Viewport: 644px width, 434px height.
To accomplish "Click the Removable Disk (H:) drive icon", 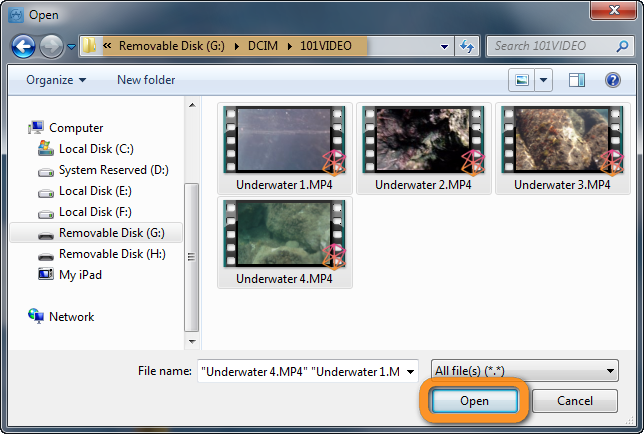I will (46, 257).
